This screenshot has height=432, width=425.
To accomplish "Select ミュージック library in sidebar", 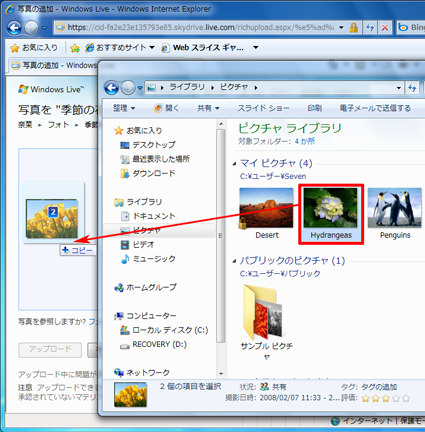I will [x=148, y=259].
